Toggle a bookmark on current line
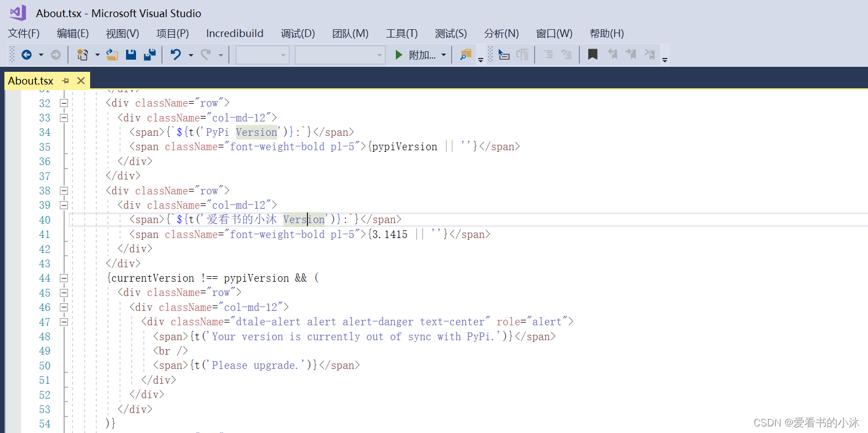This screenshot has height=433, width=868. (593, 55)
